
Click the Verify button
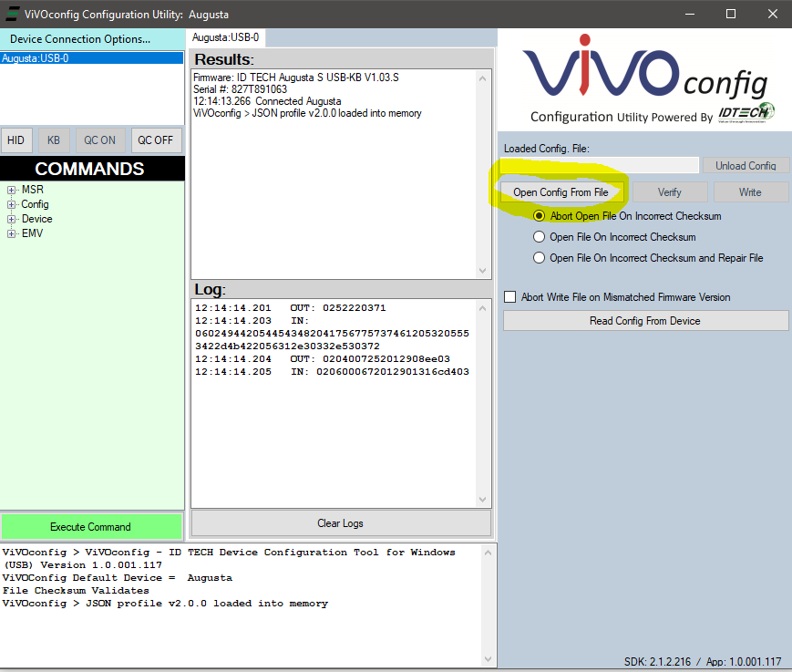(669, 192)
